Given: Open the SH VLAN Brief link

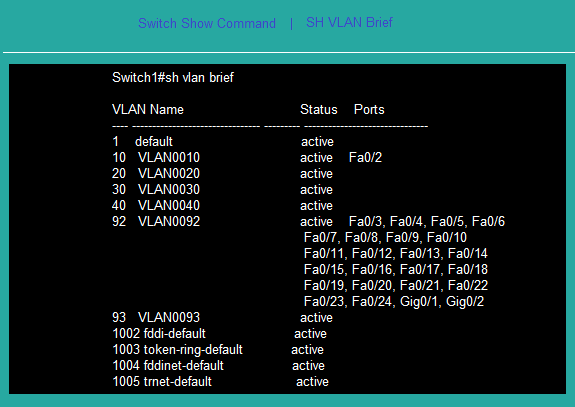Looking at the screenshot, I should pyautogui.click(x=349, y=22).
